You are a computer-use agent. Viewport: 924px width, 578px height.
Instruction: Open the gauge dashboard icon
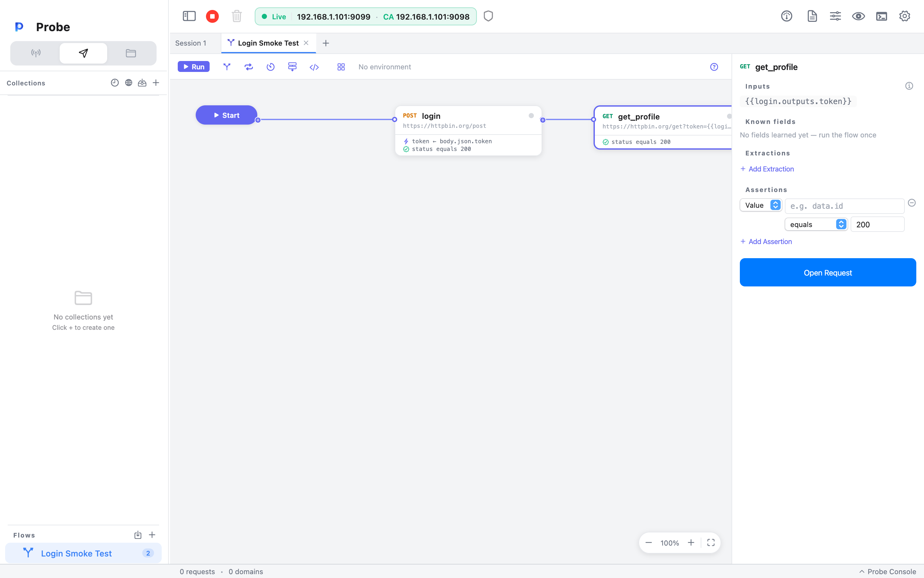pyautogui.click(x=787, y=16)
